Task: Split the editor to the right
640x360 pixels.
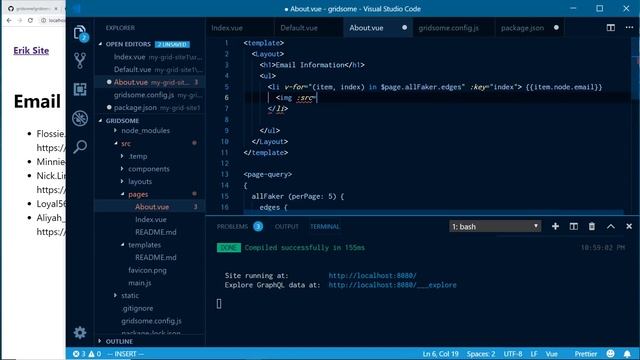Action: click(x=611, y=28)
